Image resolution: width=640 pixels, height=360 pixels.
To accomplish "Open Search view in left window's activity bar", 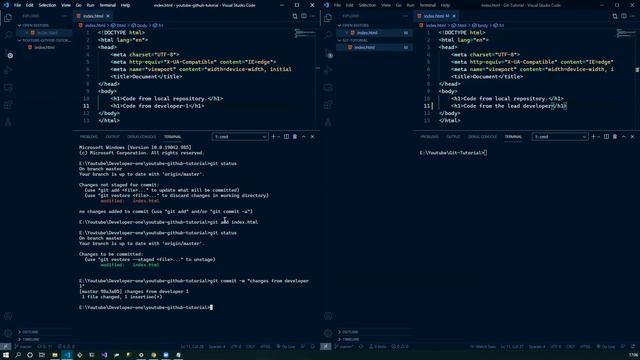I will [8, 35].
